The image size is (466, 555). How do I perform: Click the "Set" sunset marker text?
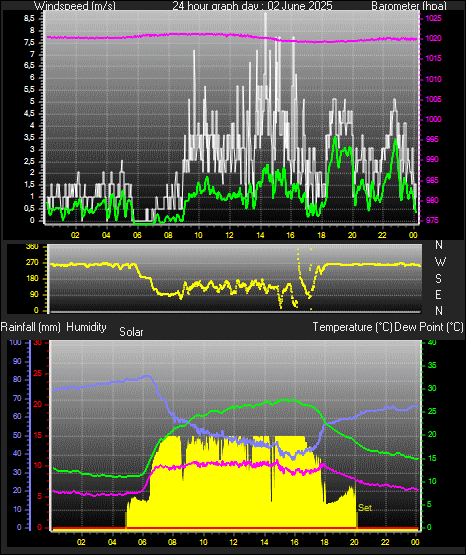pos(365,508)
